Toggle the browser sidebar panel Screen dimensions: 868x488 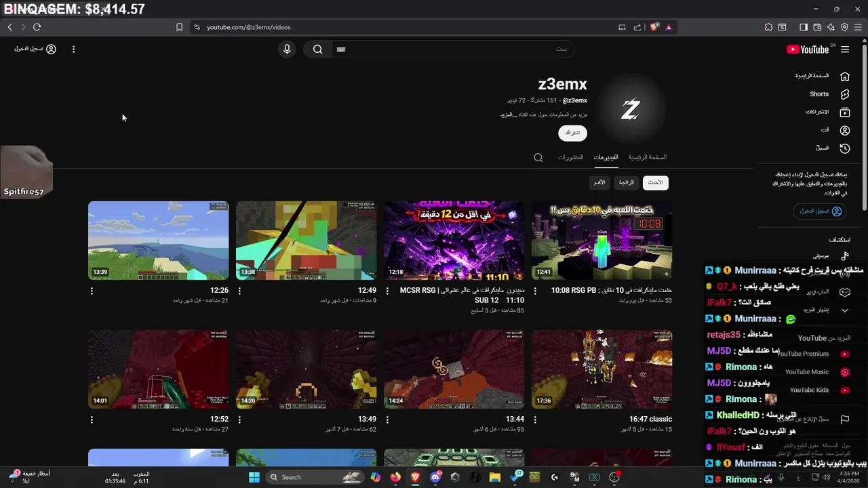(804, 27)
